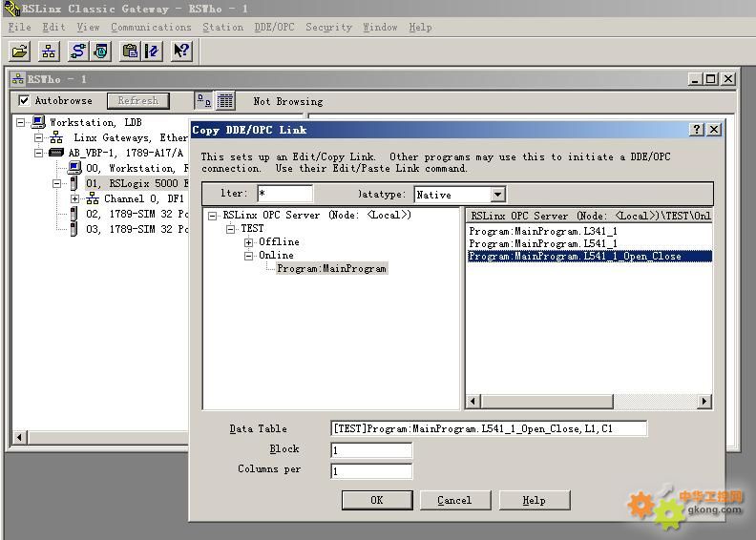Click the Open Project toolbar icon
756x540 pixels.
(x=20, y=51)
